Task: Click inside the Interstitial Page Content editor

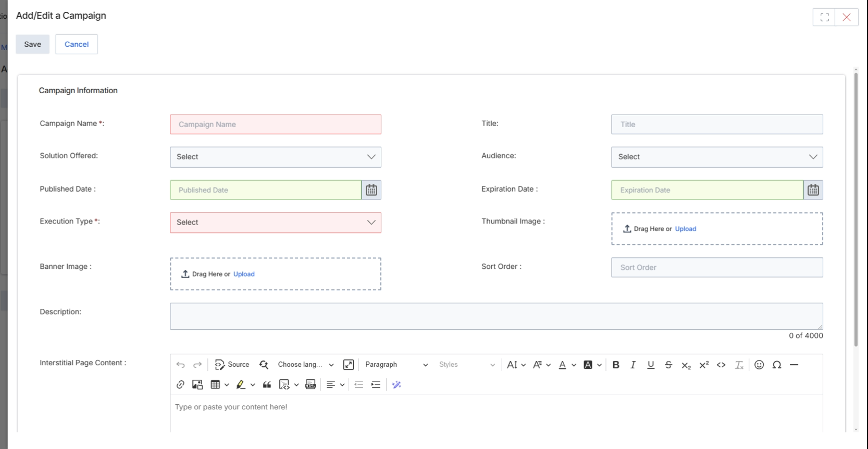Action: tap(497, 414)
